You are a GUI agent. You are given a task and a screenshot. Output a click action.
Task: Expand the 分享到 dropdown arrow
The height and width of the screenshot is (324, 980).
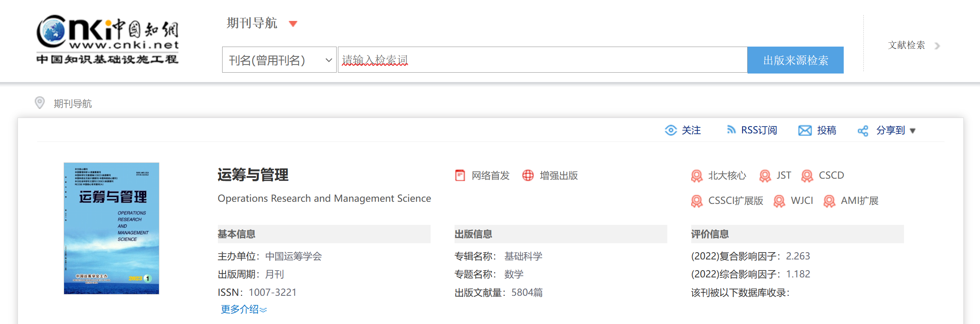pyautogui.click(x=913, y=131)
